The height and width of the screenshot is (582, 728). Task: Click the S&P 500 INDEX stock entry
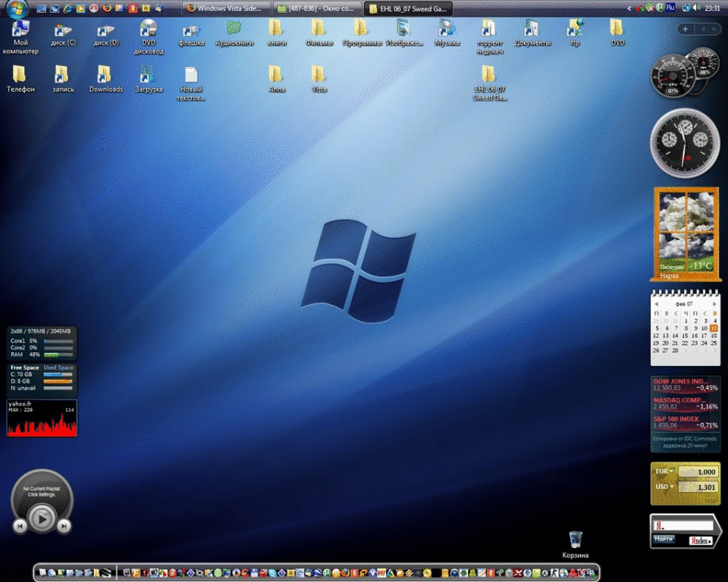686,422
